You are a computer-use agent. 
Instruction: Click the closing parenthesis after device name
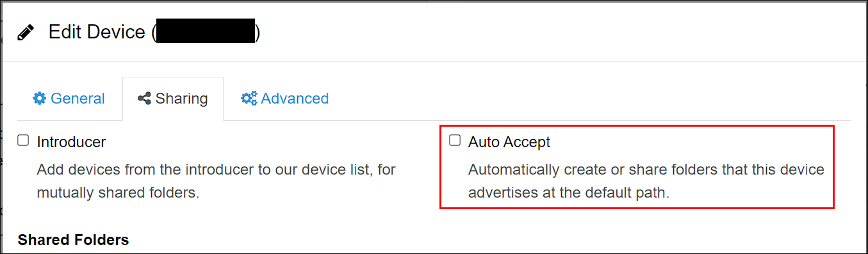point(258,32)
